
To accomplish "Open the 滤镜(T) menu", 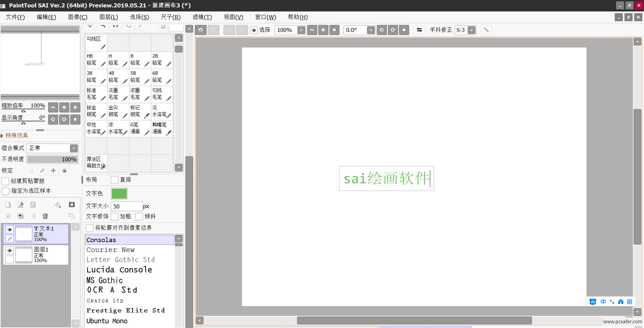I will 202,17.
